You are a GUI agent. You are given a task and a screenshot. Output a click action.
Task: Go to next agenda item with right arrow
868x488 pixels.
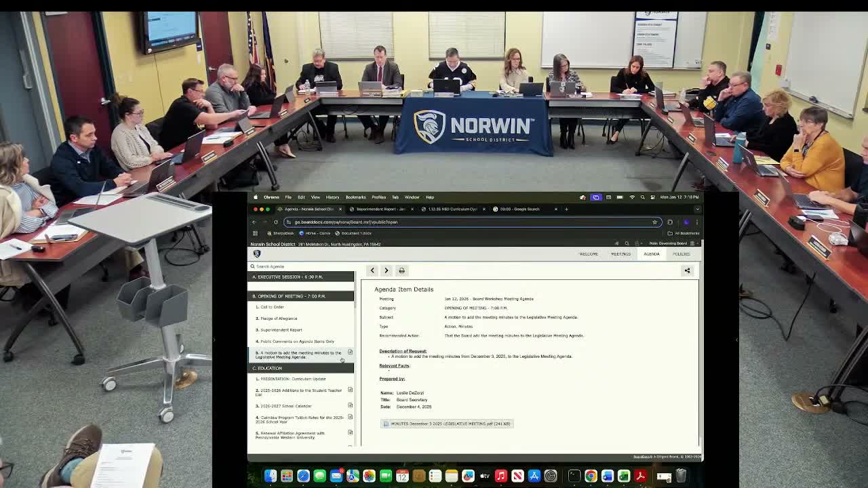[387, 270]
